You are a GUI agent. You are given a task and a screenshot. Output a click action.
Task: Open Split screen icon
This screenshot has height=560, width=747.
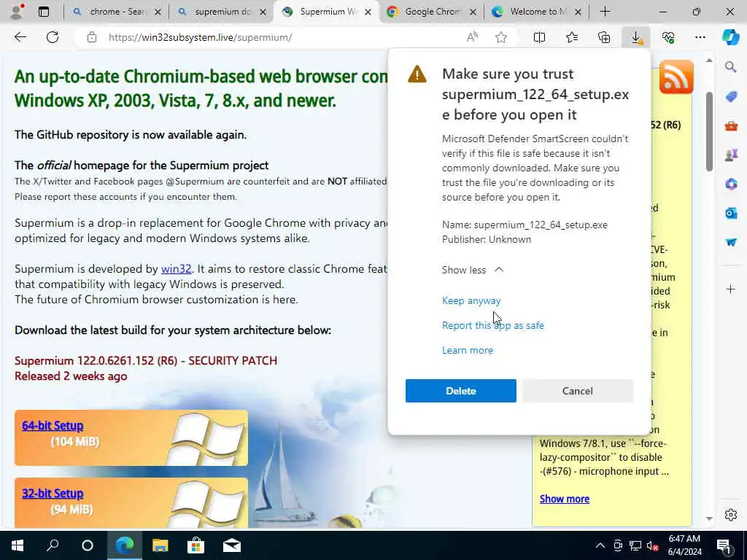pyautogui.click(x=539, y=37)
